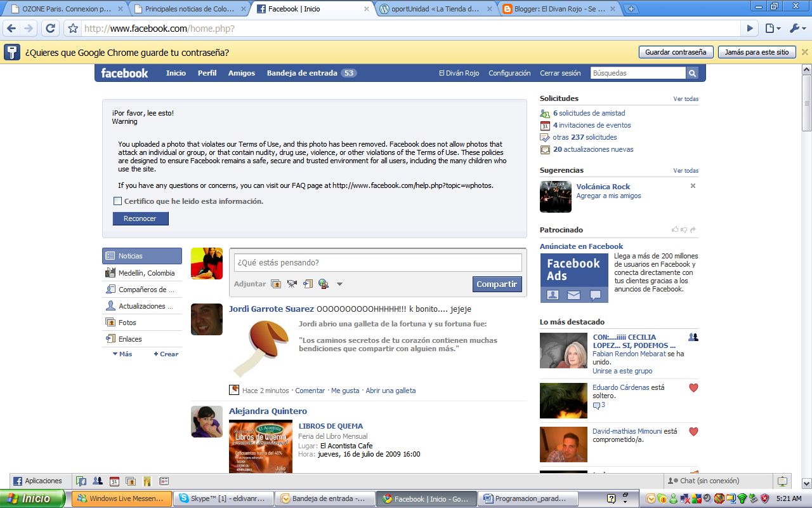Open Amigos in Facebook navigation

pyautogui.click(x=242, y=73)
